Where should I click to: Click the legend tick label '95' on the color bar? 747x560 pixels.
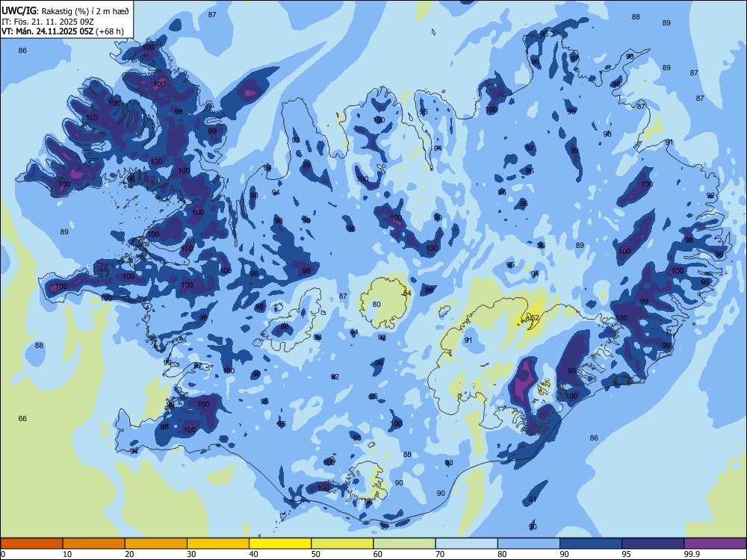click(627, 554)
